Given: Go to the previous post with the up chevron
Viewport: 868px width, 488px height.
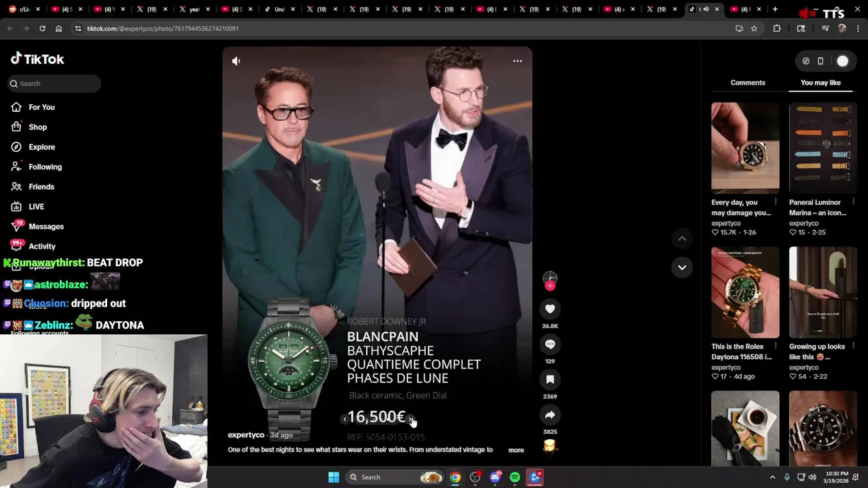Looking at the screenshot, I should [x=682, y=239].
